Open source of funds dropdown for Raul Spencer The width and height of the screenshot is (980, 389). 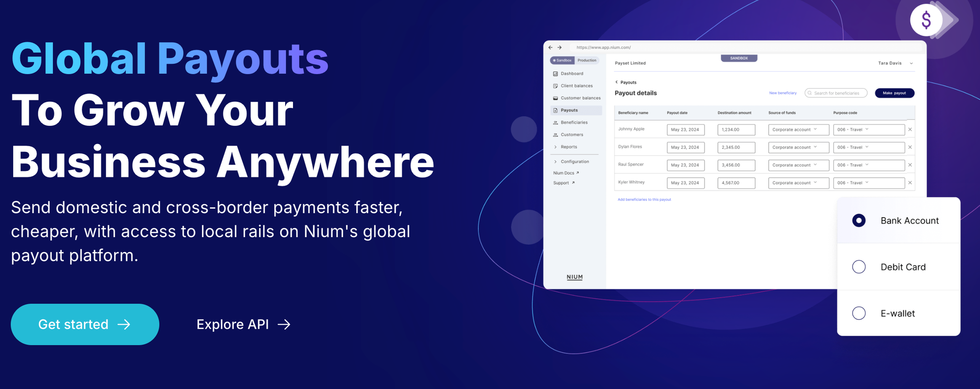coord(799,165)
